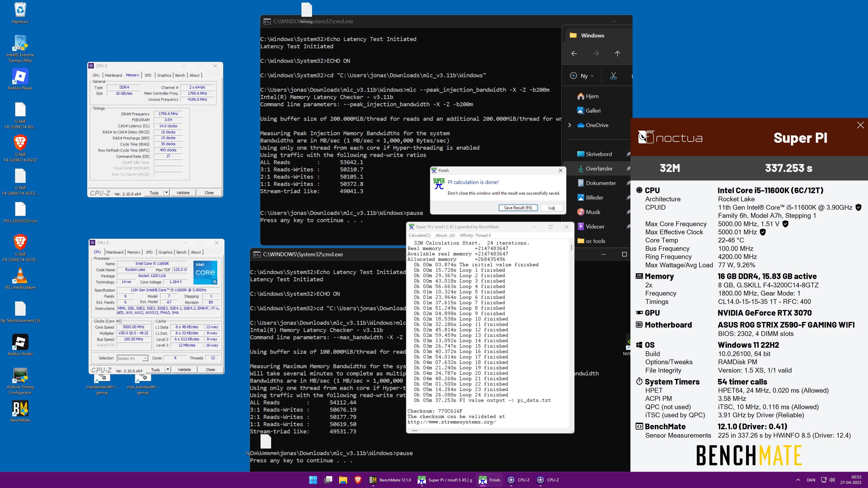Switch to the SPD tab in the upper CPU-Z

pyautogui.click(x=148, y=75)
